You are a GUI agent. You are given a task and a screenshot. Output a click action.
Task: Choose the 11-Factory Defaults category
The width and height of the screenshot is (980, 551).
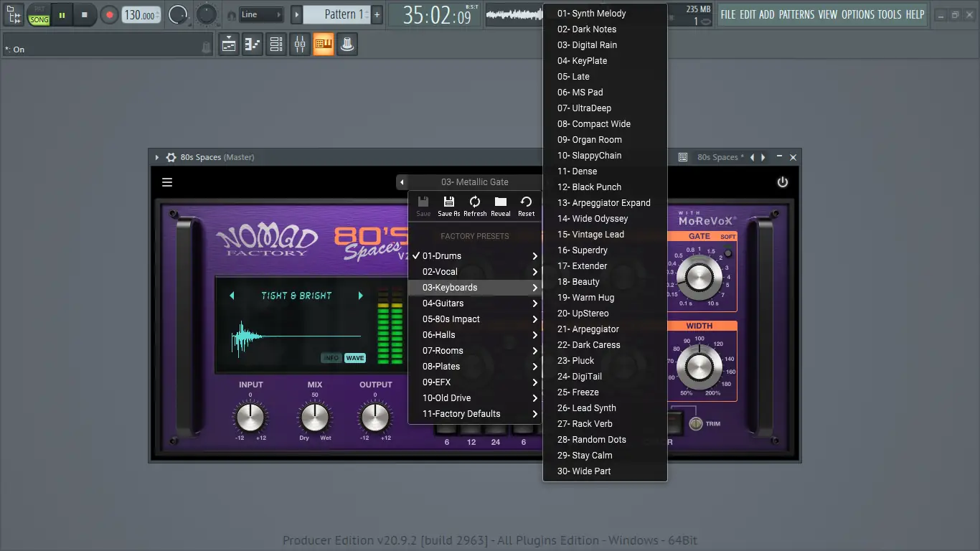point(475,414)
